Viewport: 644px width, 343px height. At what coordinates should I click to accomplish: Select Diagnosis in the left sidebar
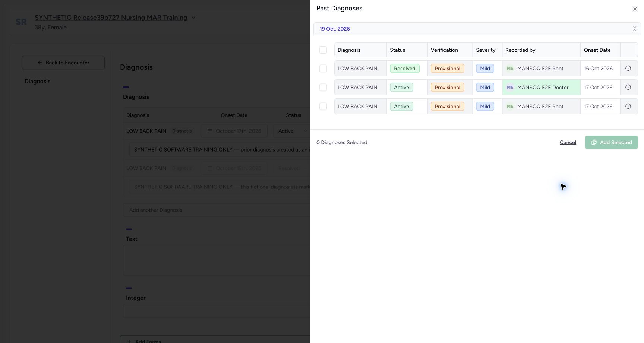point(37,81)
